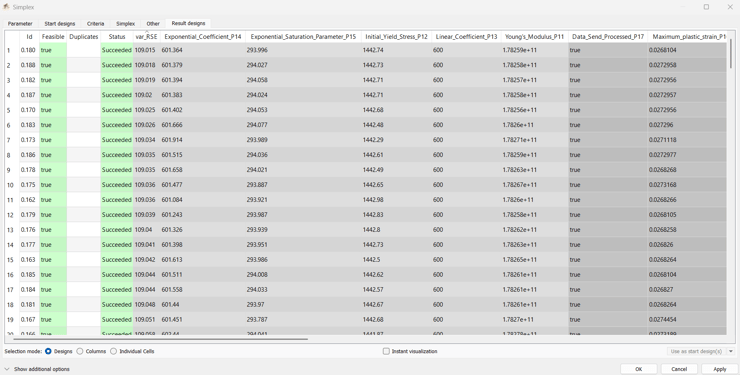Open the Use as start design(s) dropdown arrow
This screenshot has width=740, height=375.
coord(731,351)
